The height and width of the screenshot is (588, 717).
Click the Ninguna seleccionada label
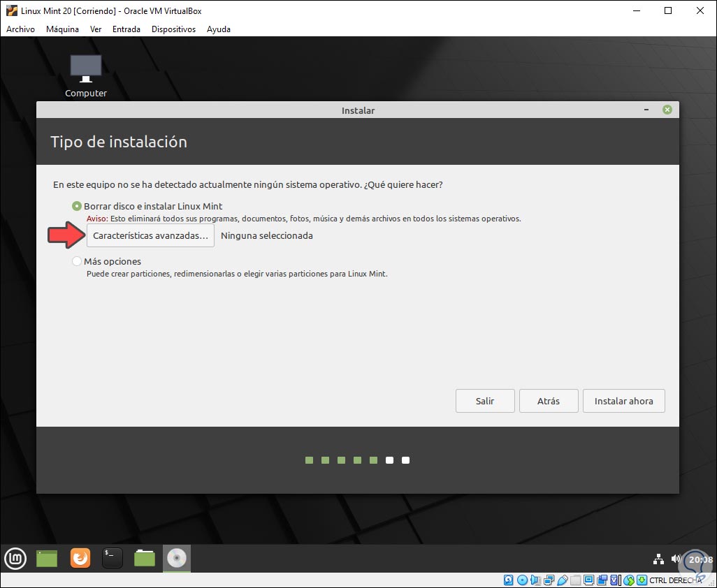[266, 236]
